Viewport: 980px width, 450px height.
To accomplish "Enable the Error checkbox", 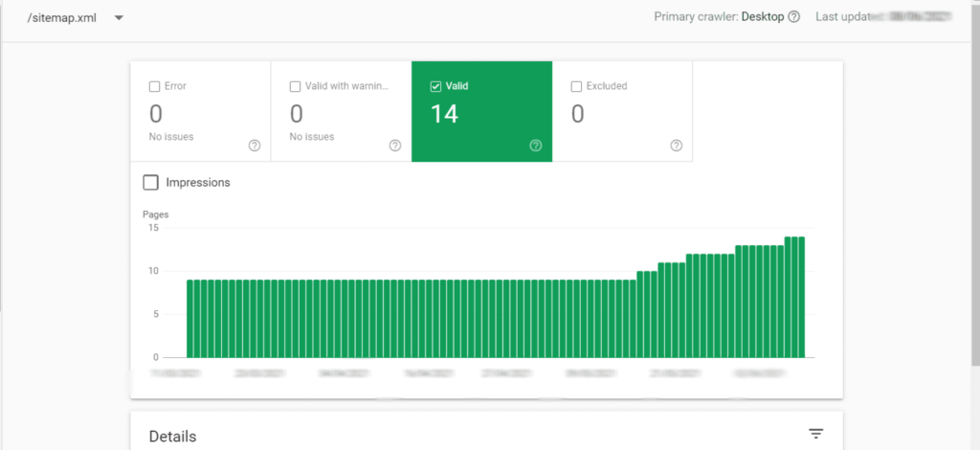I will pyautogui.click(x=154, y=86).
